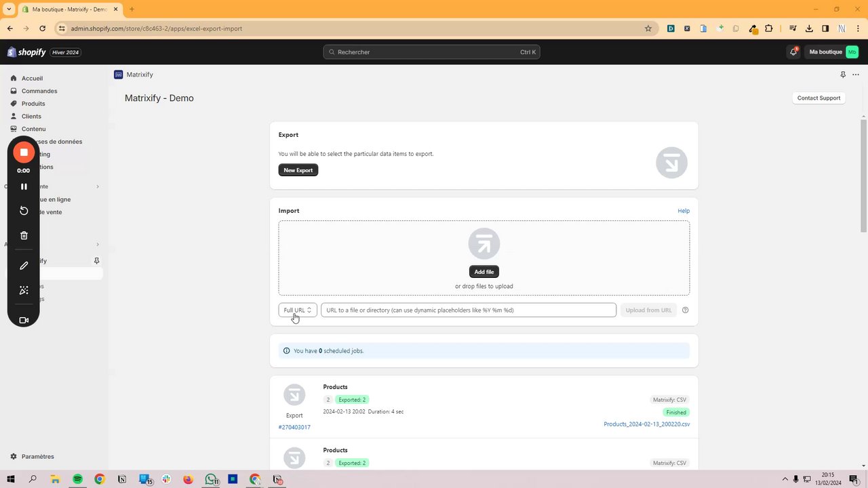Viewport: 868px width, 488px height.
Task: Open Firefox from the taskbar
Action: (x=188, y=479)
